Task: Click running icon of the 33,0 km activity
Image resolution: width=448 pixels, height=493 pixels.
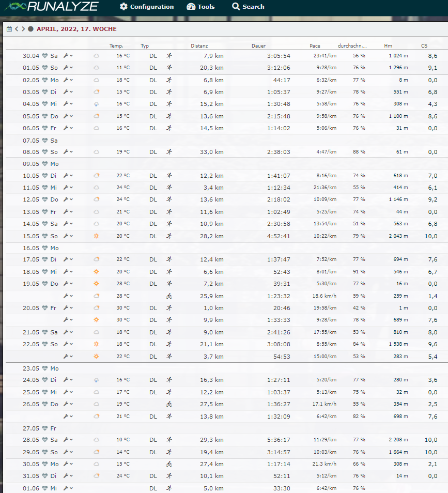Action: (169, 152)
